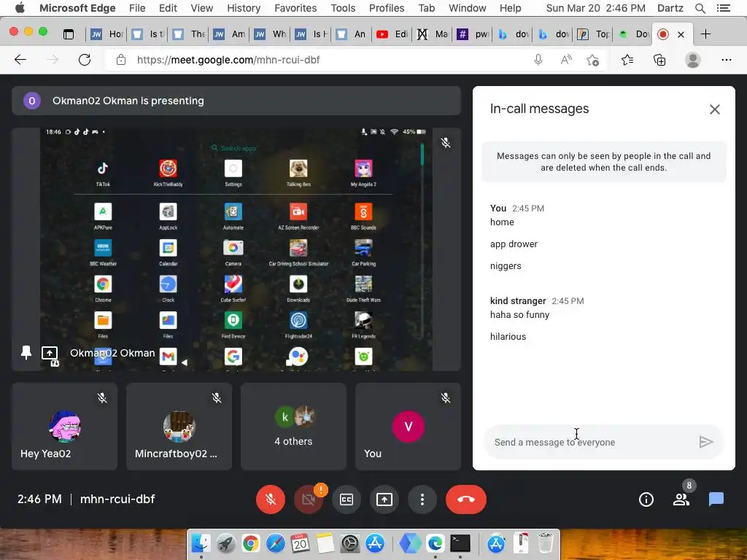Close the In-call messages panel
This screenshot has width=747, height=560.
(x=715, y=109)
